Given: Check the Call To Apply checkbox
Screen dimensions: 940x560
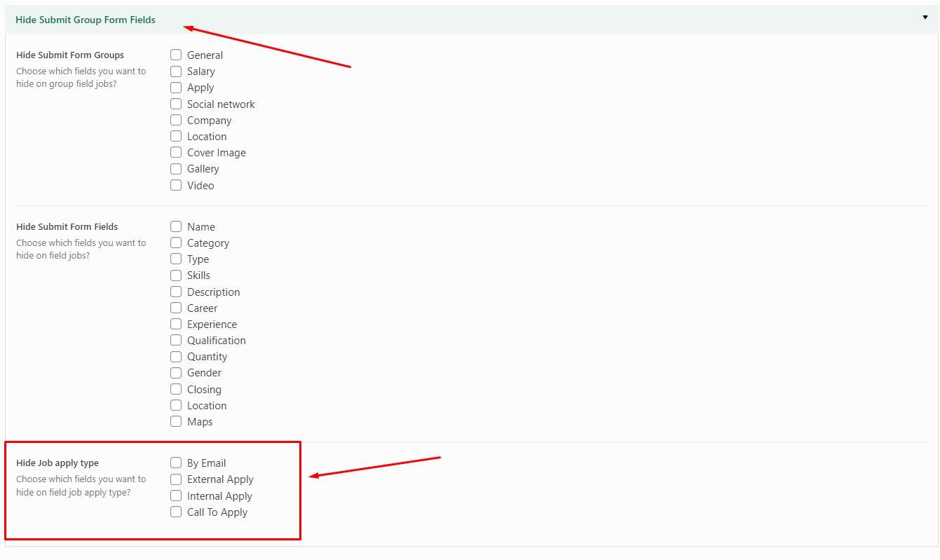Looking at the screenshot, I should 176,512.
